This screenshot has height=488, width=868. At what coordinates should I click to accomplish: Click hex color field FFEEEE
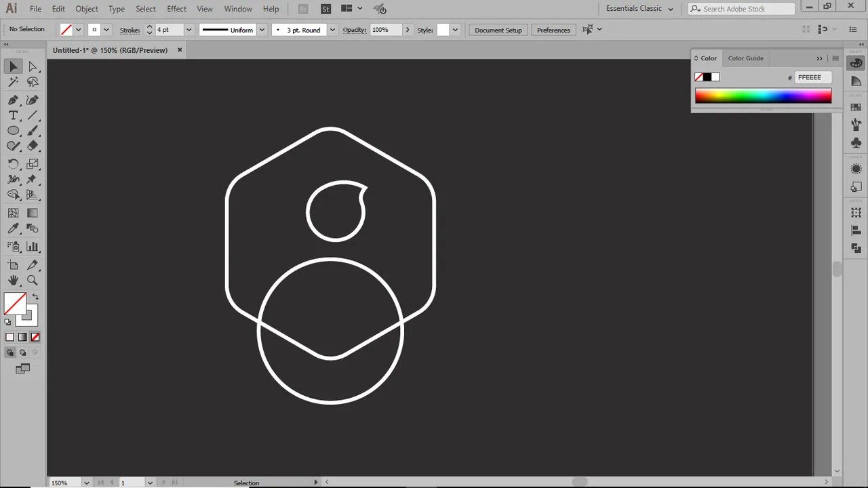[x=813, y=77]
